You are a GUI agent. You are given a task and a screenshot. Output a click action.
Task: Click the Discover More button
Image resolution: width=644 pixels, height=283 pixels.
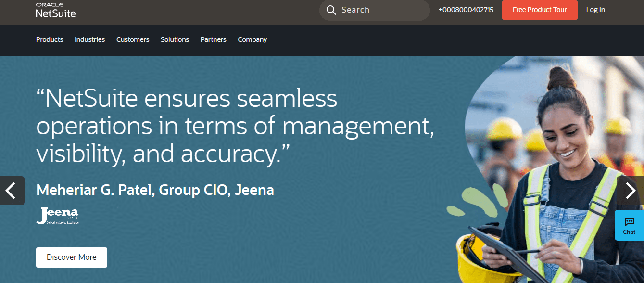click(x=71, y=257)
